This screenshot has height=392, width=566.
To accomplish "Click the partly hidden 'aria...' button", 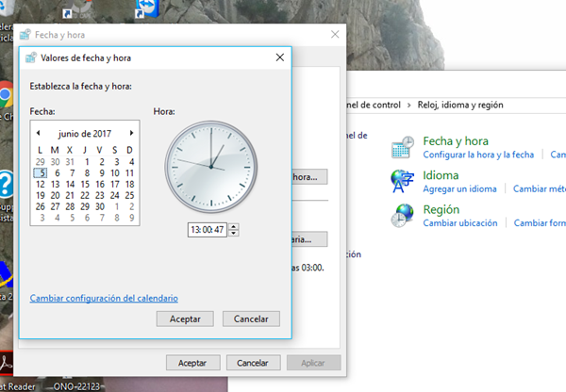I will (x=309, y=239).
